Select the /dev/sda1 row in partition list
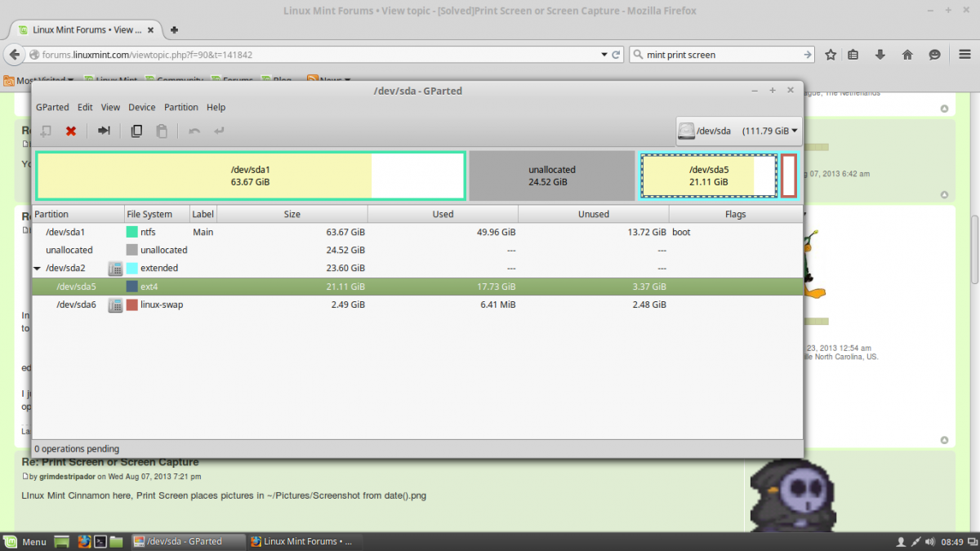 (416, 232)
